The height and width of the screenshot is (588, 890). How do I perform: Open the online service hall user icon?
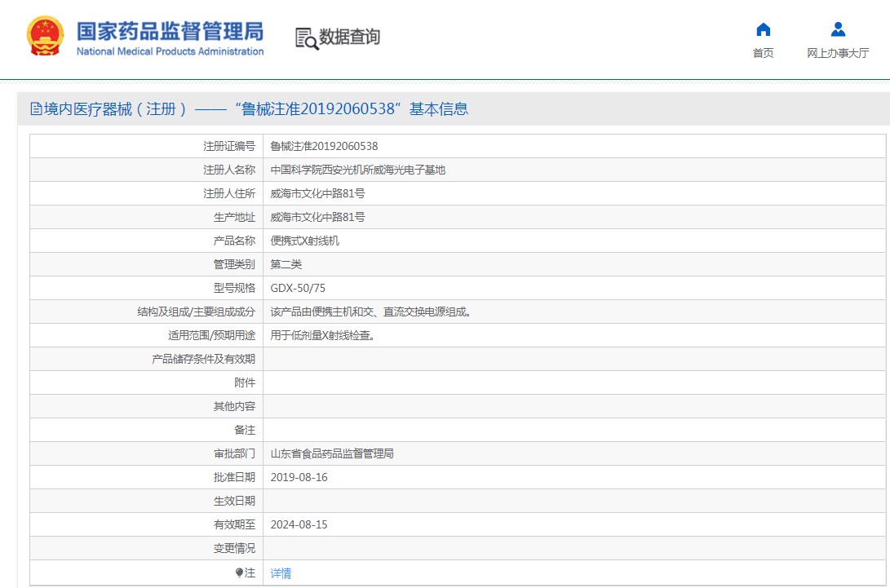point(838,29)
